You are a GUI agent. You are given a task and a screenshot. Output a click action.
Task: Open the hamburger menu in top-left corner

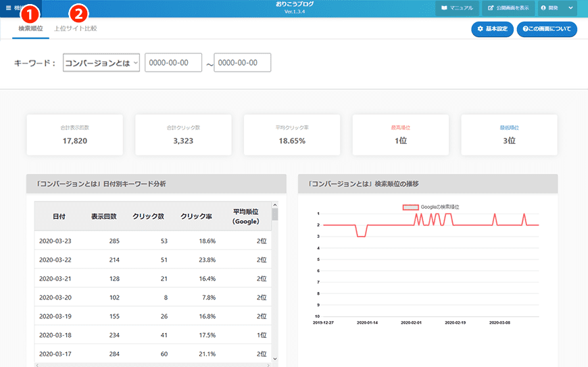coord(9,8)
